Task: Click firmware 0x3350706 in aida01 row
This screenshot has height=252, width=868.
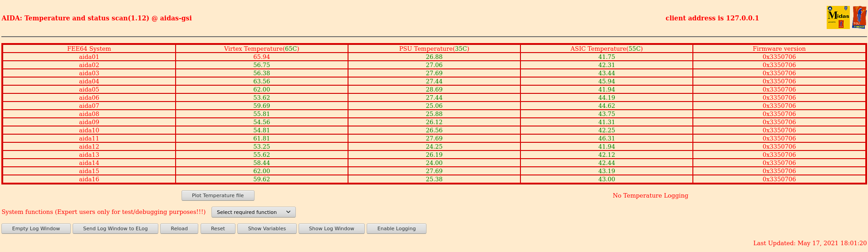Action: point(779,57)
